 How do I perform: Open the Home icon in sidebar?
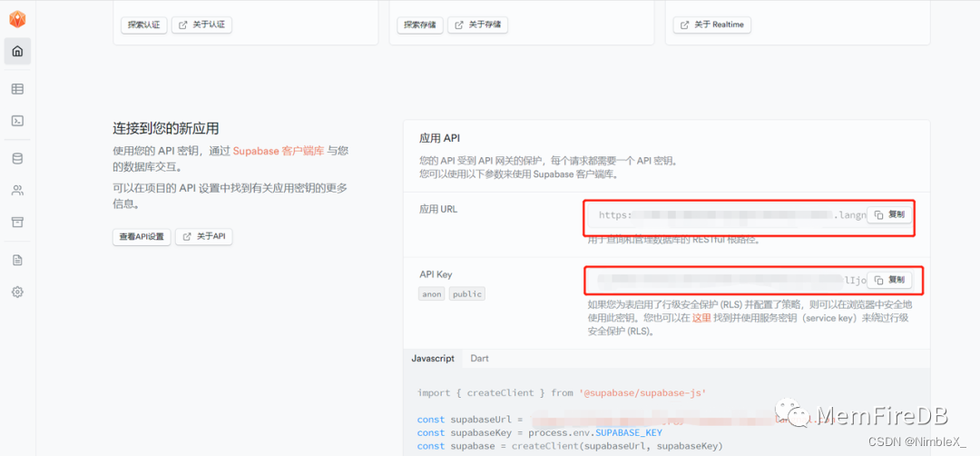click(17, 51)
